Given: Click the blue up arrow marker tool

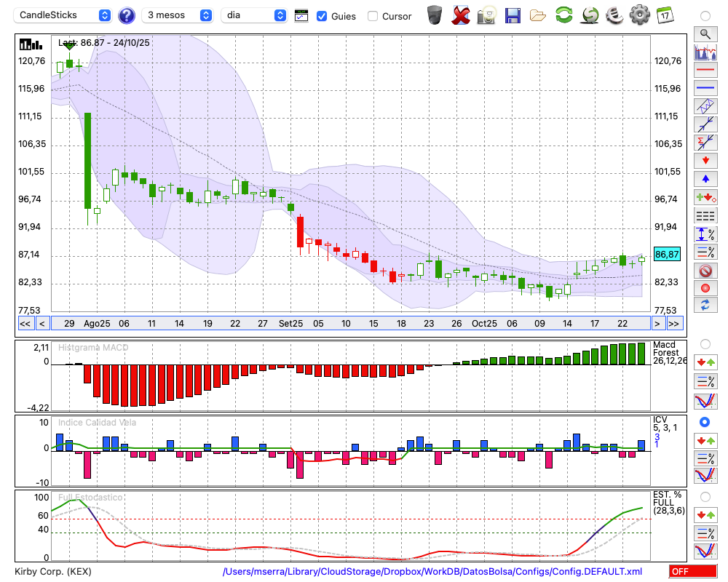Looking at the screenshot, I should point(705,178).
